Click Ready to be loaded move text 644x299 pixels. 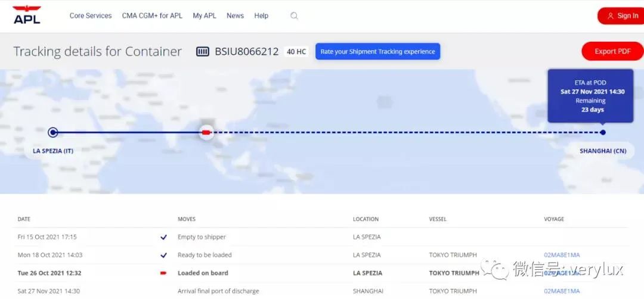[205, 255]
